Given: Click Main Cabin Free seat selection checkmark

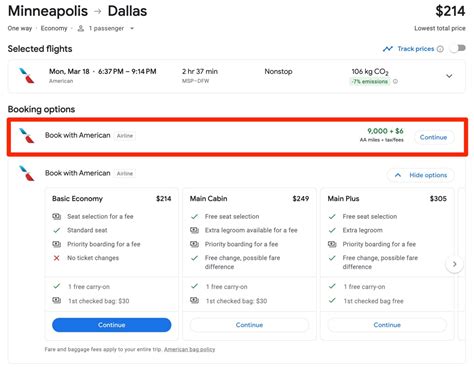Looking at the screenshot, I should [x=194, y=217].
